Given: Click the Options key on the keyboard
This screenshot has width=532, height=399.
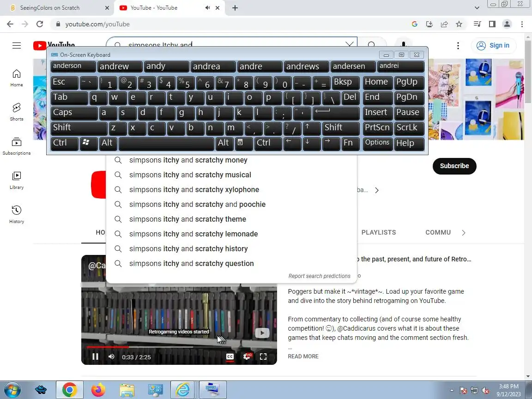Looking at the screenshot, I should [378, 144].
